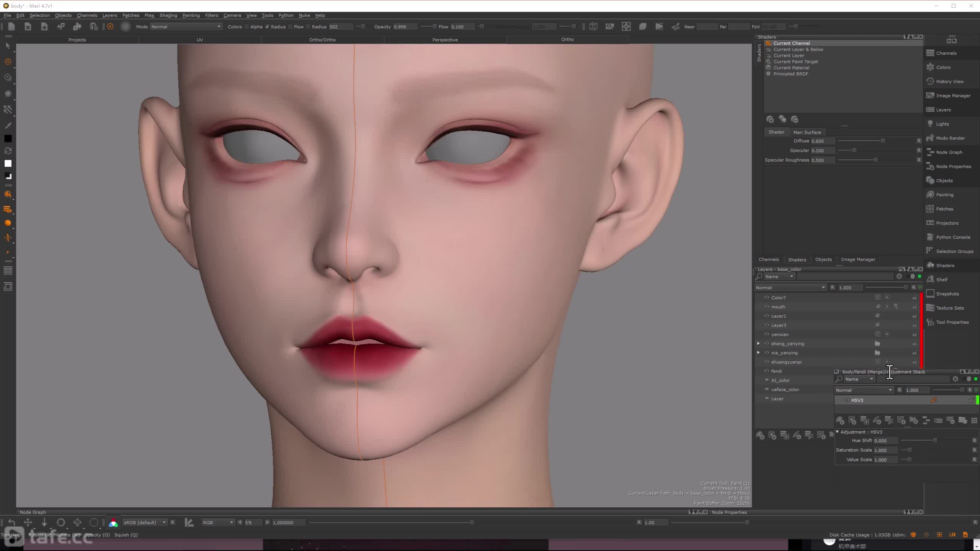Open Node Properties palette
Screen dimensions: 980x551
[x=948, y=166]
